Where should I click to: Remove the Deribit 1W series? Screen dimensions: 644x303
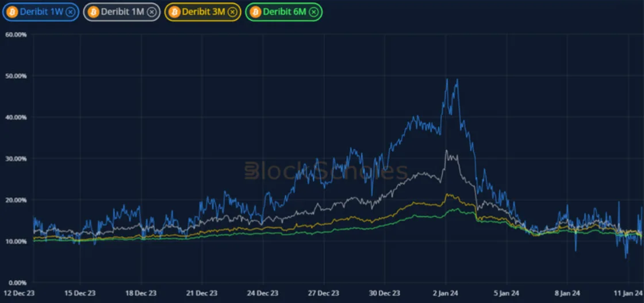click(x=70, y=12)
